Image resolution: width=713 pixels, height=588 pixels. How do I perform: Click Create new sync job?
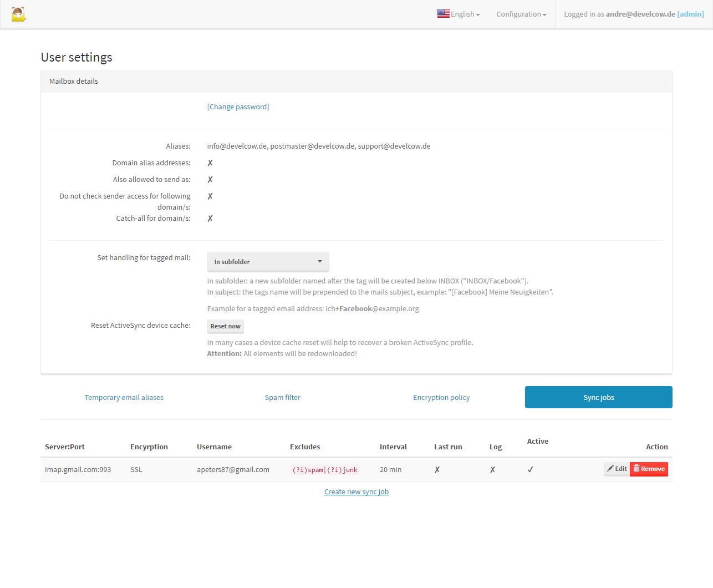[x=356, y=491]
